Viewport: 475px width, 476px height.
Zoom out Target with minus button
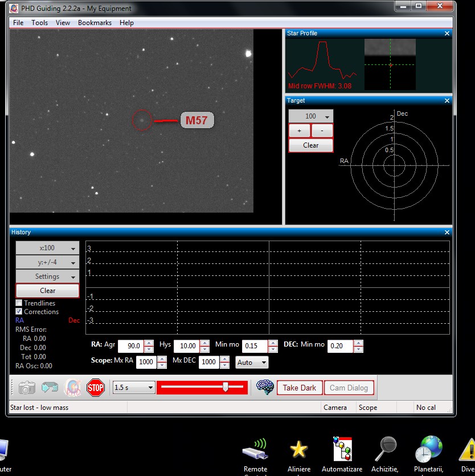coord(322,131)
